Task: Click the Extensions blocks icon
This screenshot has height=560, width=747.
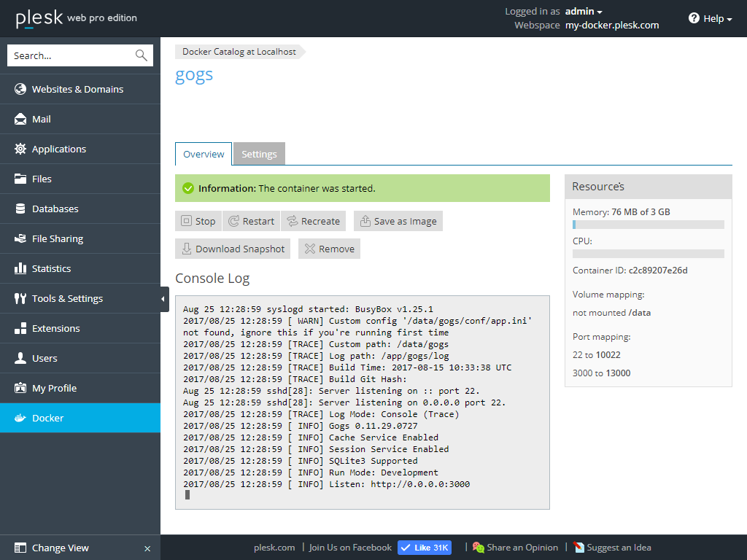Action: [x=20, y=329]
